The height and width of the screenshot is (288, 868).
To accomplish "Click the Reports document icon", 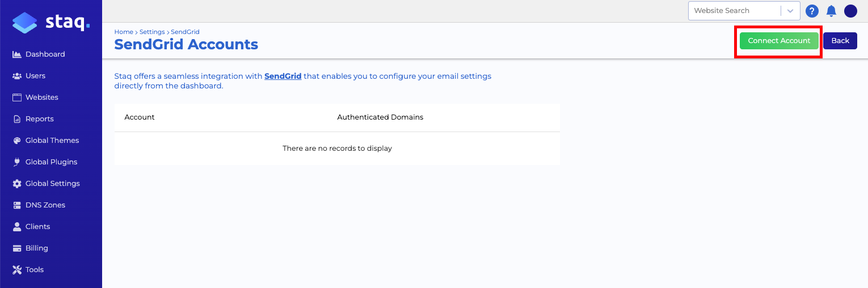I will (x=17, y=119).
